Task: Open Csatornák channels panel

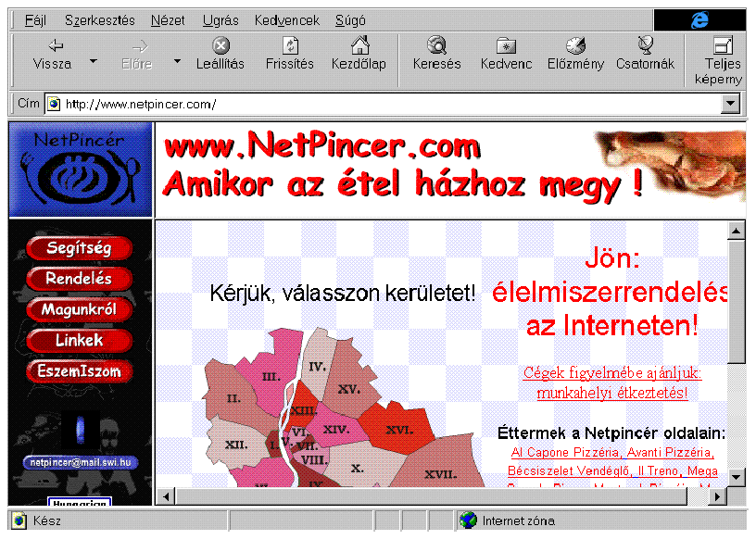Action: [645, 54]
